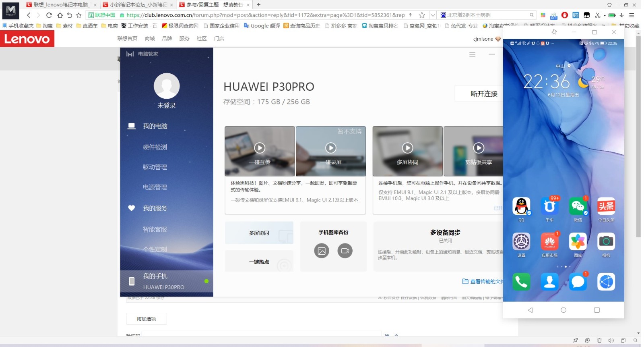Open phone 设置 (Settings) app
The width and height of the screenshot is (644, 347).
[x=521, y=241]
